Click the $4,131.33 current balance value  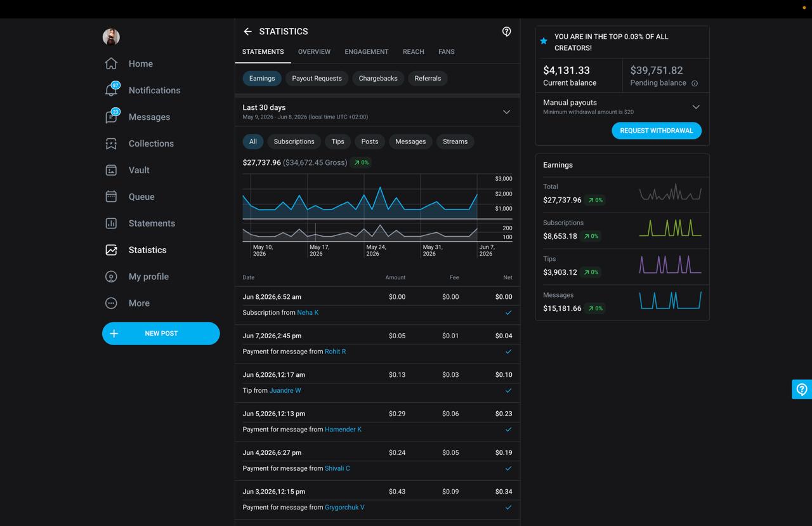(566, 70)
